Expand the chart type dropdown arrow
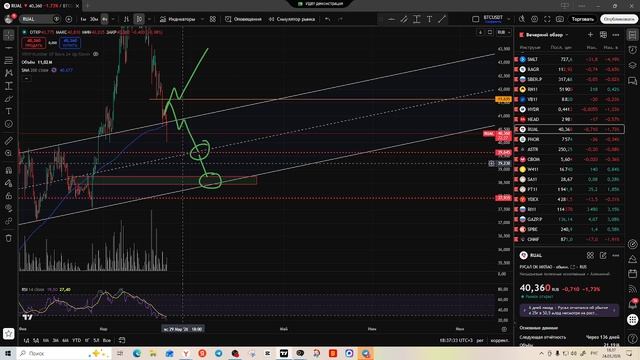This screenshot has height=360, width=640. [x=149, y=19]
